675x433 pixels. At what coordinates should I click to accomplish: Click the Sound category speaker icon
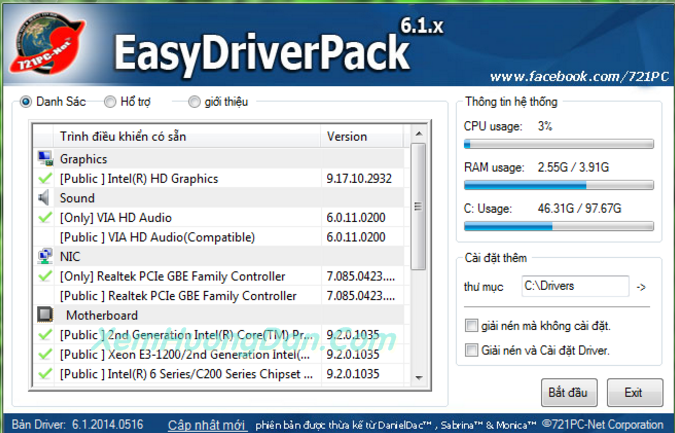click(44, 198)
